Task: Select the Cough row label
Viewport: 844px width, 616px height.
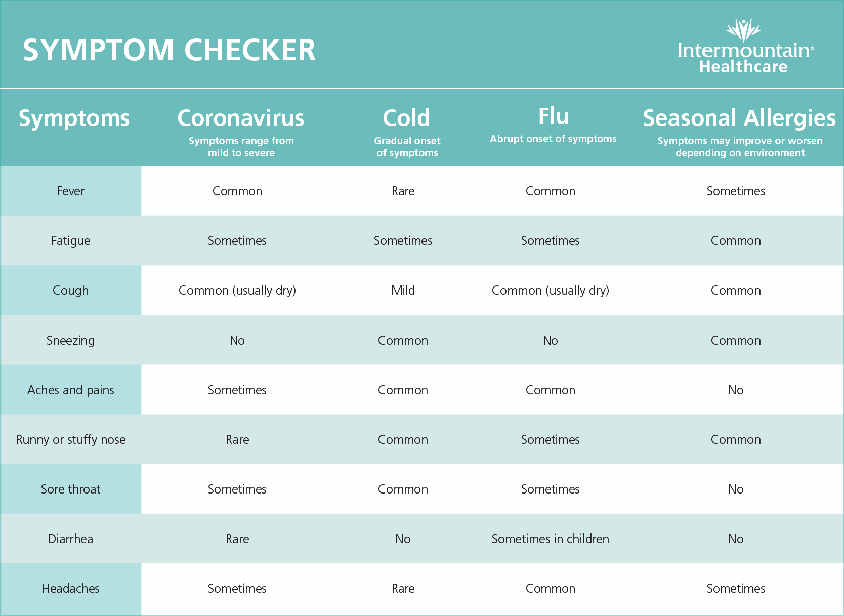Action: click(71, 290)
